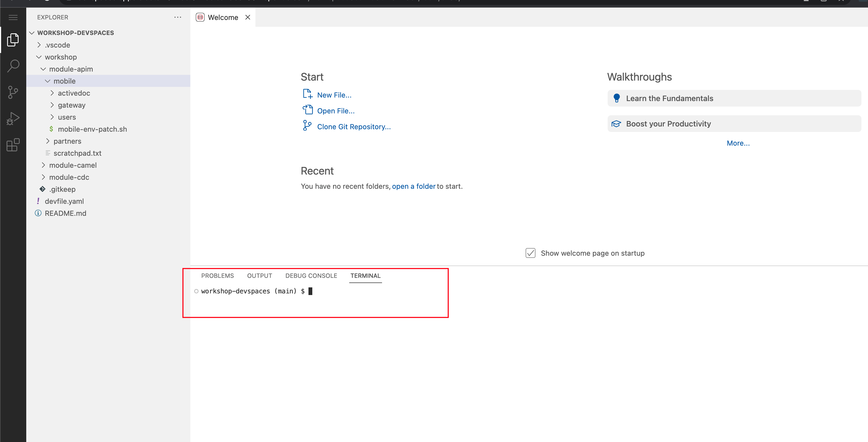Expand the gateway folder
The width and height of the screenshot is (868, 442).
click(52, 105)
